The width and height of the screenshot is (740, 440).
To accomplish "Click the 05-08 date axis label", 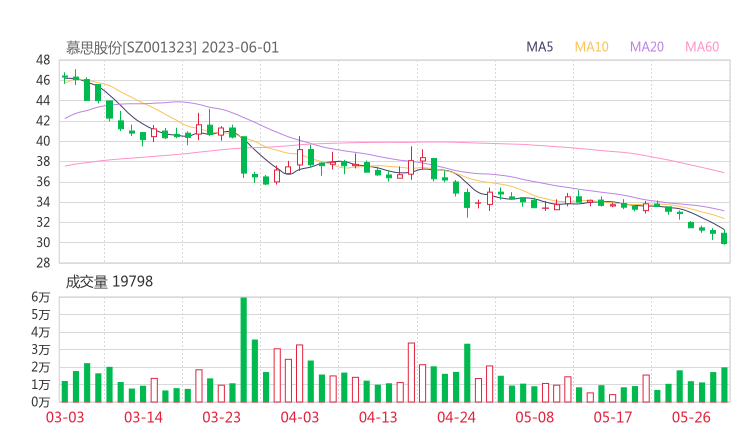I will [x=535, y=417].
